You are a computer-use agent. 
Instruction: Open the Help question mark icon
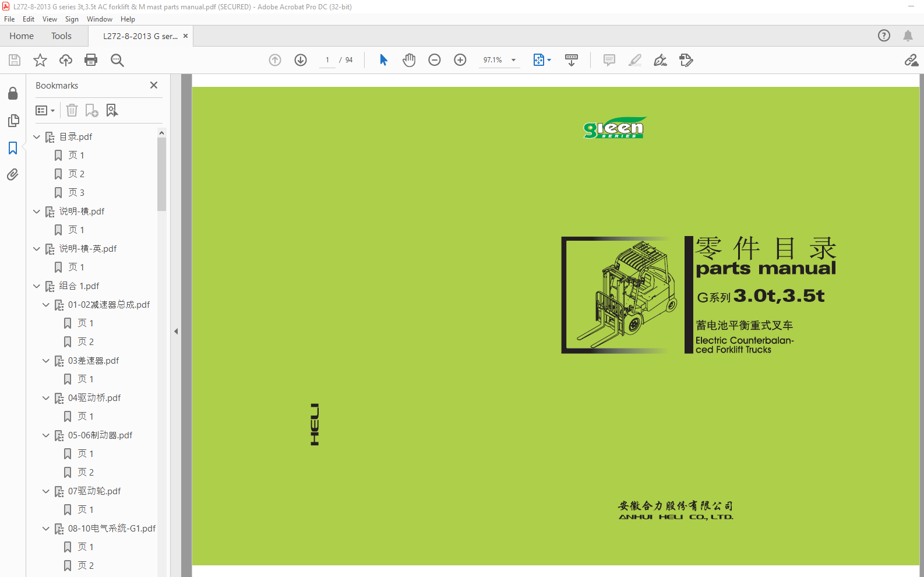point(884,36)
